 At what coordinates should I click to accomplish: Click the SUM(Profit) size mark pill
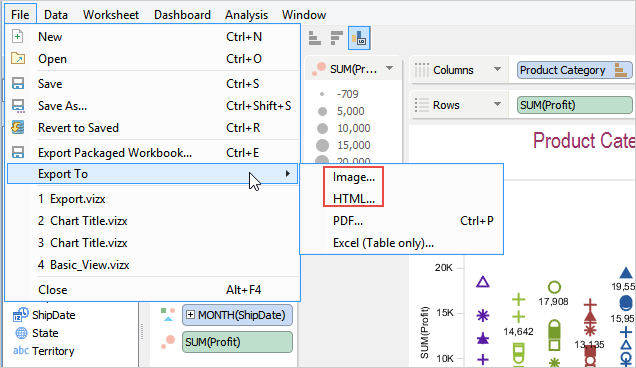coord(237,342)
